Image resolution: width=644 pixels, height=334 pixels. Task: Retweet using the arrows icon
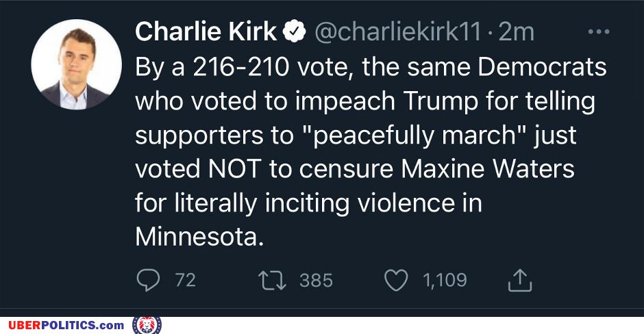tap(272, 280)
